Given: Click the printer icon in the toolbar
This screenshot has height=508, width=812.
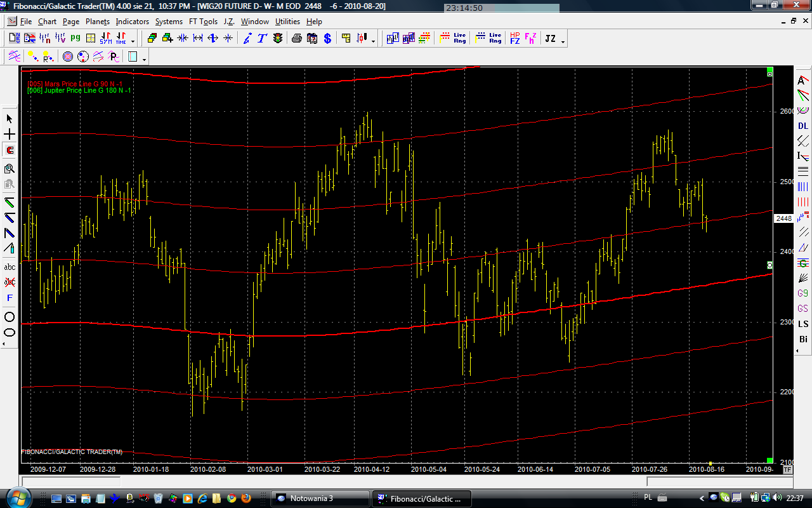Looking at the screenshot, I should [x=296, y=39].
